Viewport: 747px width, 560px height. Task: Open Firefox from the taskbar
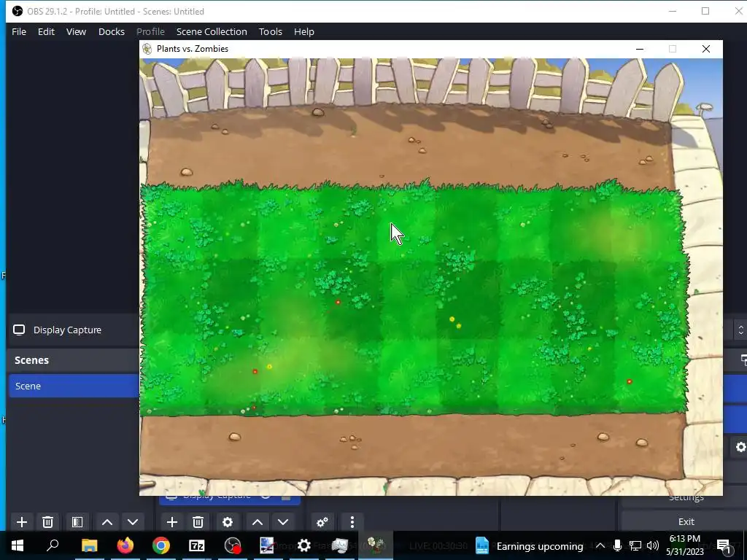coord(125,545)
